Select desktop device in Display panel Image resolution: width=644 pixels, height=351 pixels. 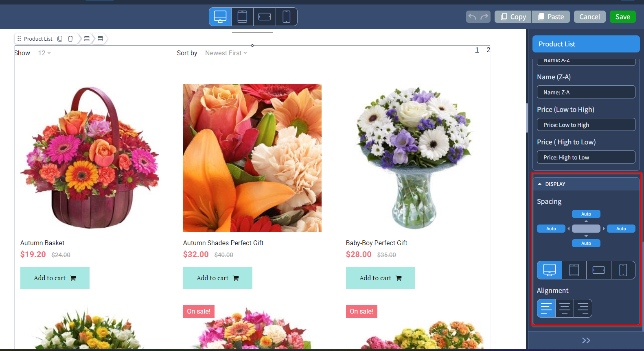550,270
